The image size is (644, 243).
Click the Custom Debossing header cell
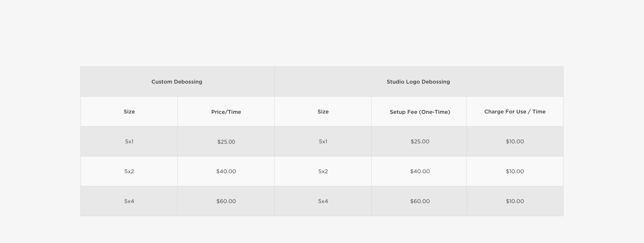(x=177, y=82)
